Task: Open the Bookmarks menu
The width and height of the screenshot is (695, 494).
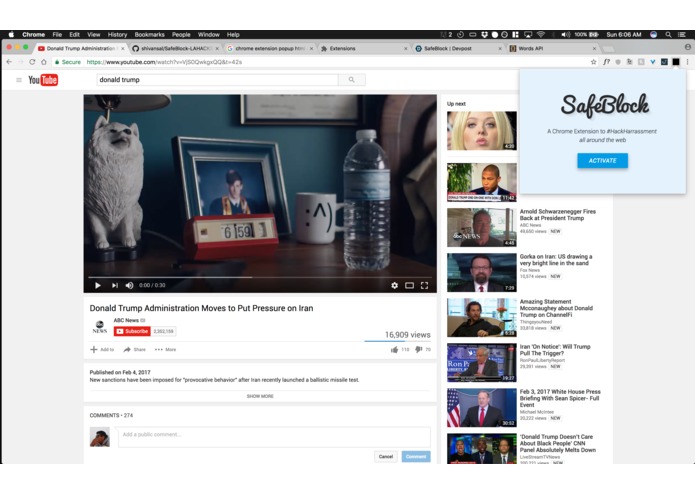Action: [x=149, y=35]
